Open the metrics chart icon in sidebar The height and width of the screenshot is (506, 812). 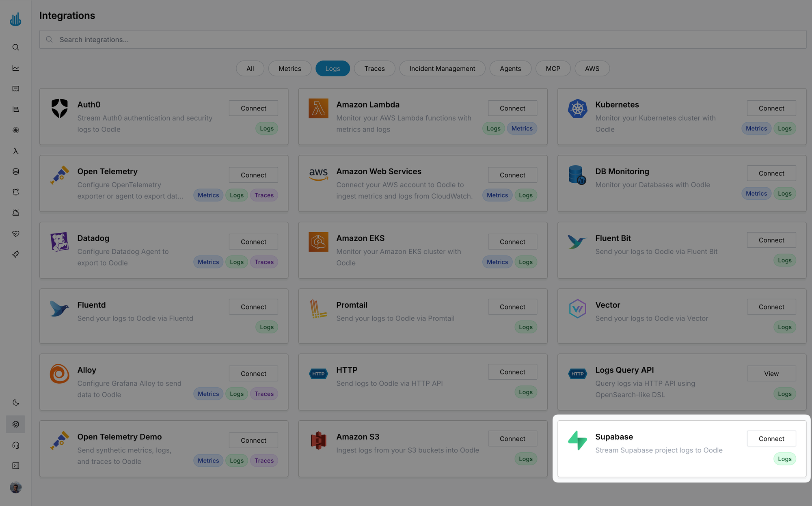coord(15,68)
